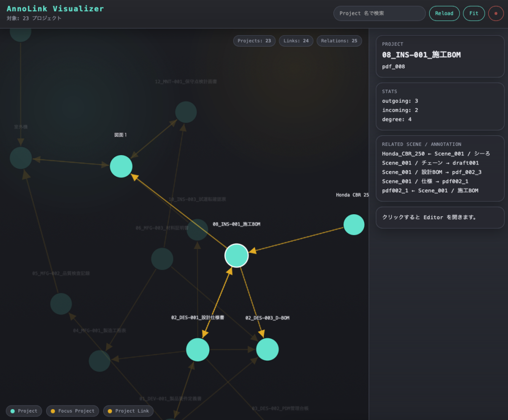Viewport: 508px width, 420px height.
Task: Click the 02_DES-001_設計仕様書 node
Action: click(x=197, y=350)
